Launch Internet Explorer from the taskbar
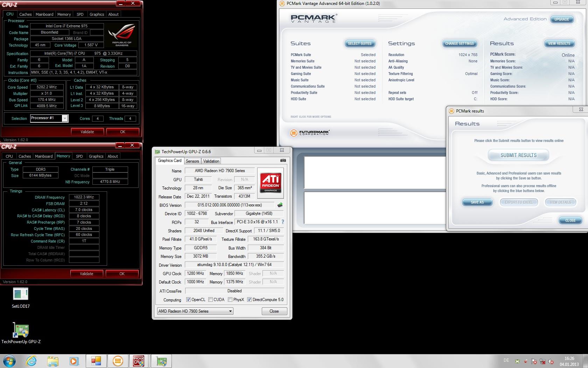Viewport: 588px width, 368px height. pos(31,361)
